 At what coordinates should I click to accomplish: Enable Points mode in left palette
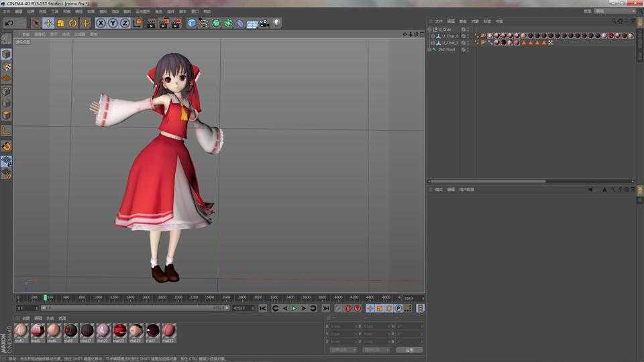tap(6, 92)
